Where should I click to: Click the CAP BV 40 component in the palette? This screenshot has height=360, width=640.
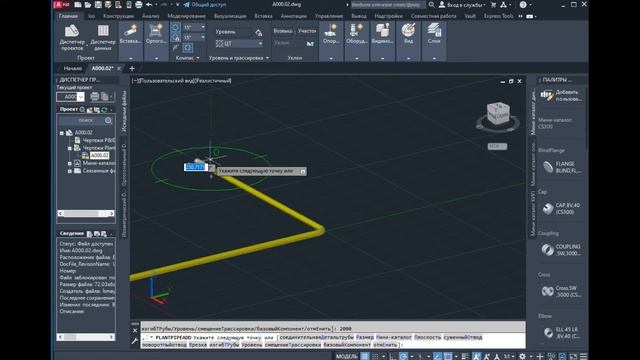562,209
